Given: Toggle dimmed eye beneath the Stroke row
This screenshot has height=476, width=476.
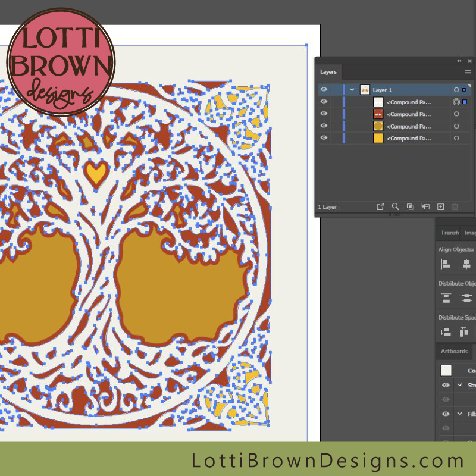Looking at the screenshot, I should click(x=446, y=399).
